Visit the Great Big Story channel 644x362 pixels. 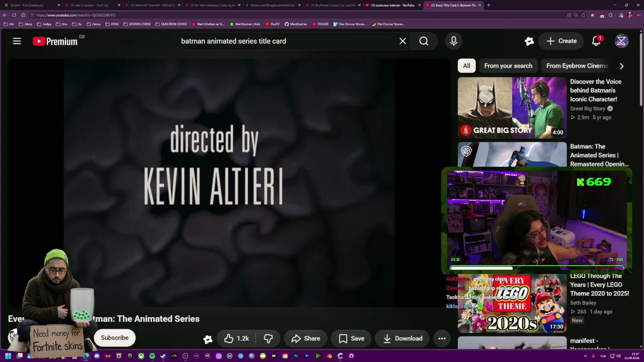(588, 109)
